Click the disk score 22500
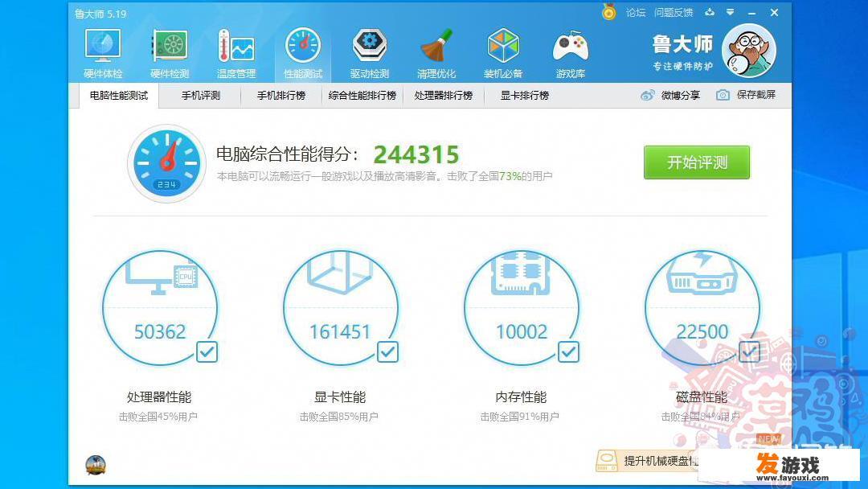Screen dimensions: 868x489 point(702,331)
